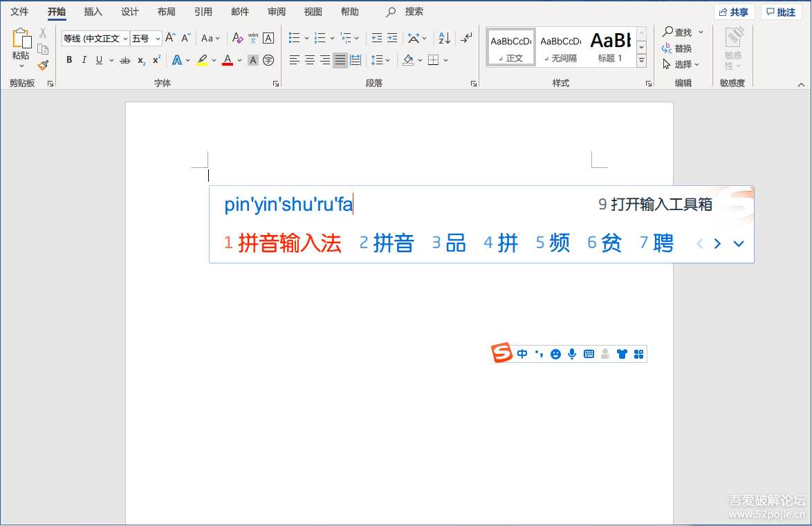
Task: Click the Sogou emoji smiley icon
Action: tap(555, 354)
